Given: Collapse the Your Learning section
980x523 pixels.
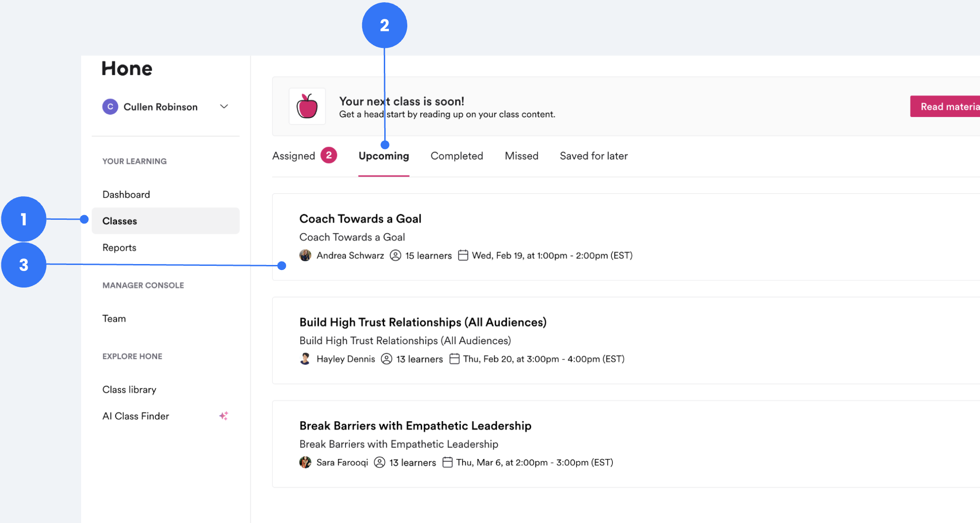Looking at the screenshot, I should click(x=134, y=161).
